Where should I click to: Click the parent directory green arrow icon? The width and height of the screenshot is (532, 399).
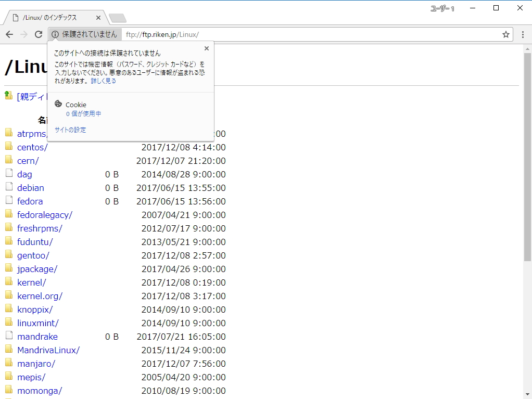coord(8,95)
